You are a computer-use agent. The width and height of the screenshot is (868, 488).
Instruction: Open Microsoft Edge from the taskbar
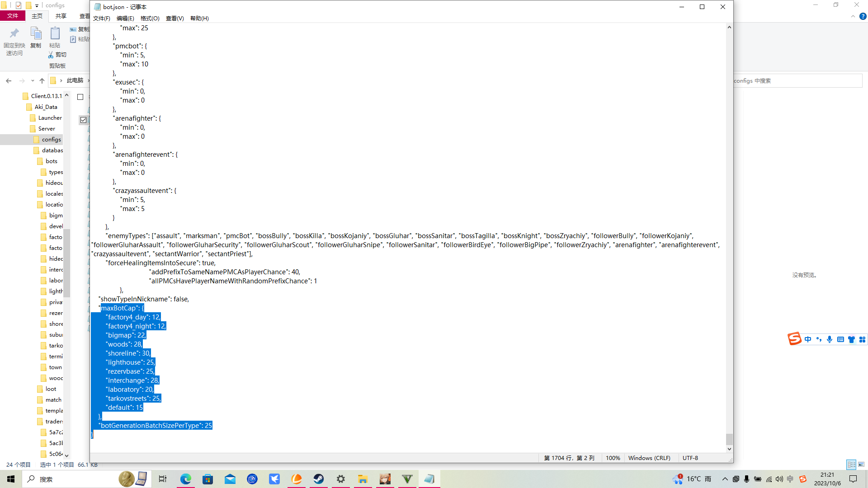[x=186, y=479]
